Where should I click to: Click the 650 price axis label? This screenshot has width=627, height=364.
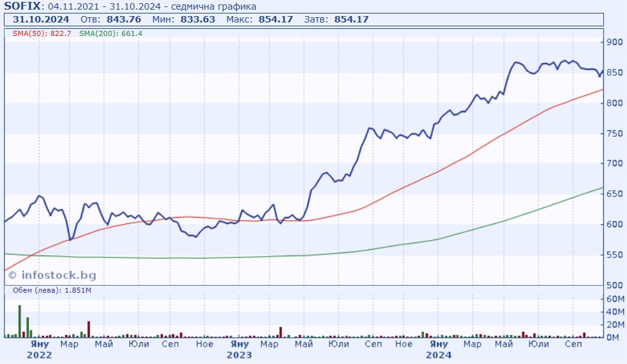[615, 194]
